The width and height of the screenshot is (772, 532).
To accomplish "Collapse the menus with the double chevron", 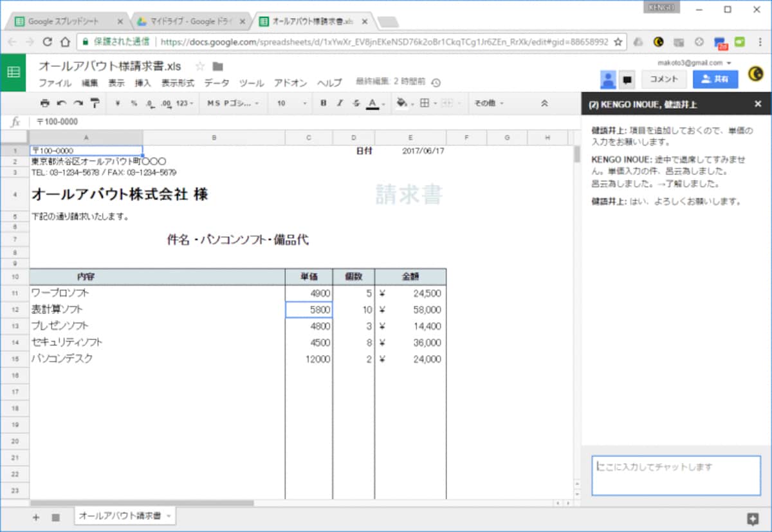I will coord(544,103).
